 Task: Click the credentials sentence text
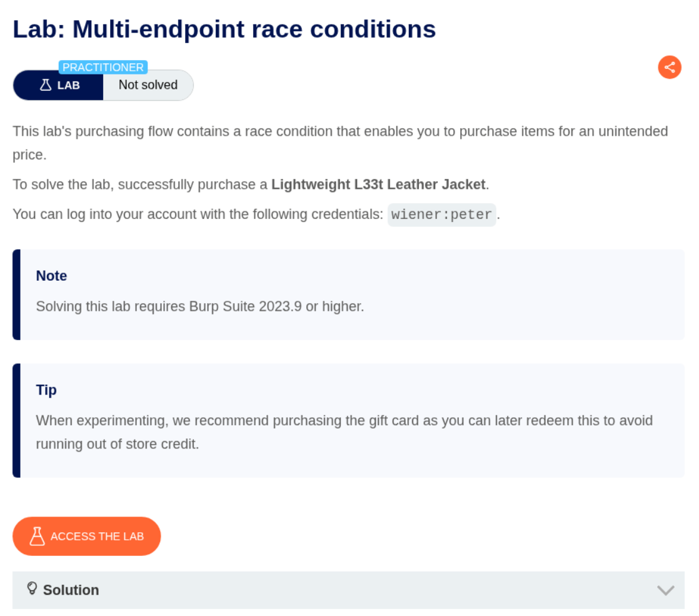tap(198, 215)
